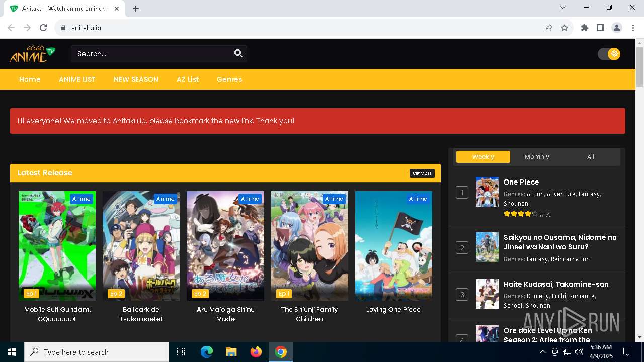
Task: Click the network tray icon
Action: [x=567, y=352]
